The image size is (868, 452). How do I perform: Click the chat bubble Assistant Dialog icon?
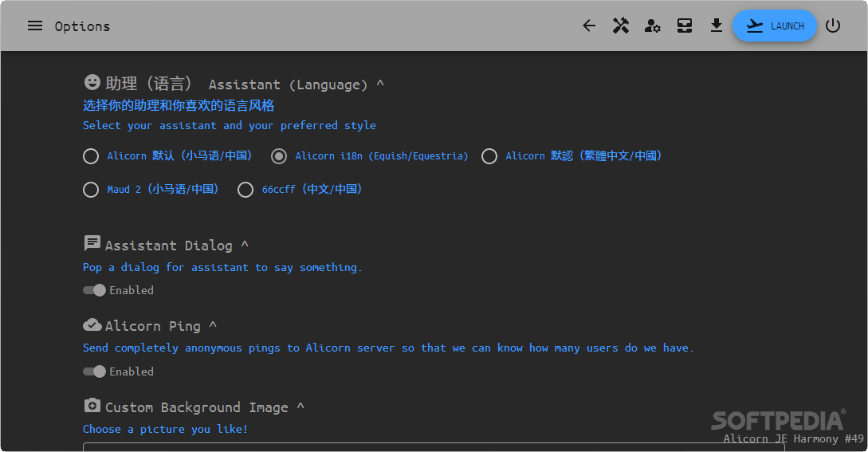pyautogui.click(x=92, y=242)
